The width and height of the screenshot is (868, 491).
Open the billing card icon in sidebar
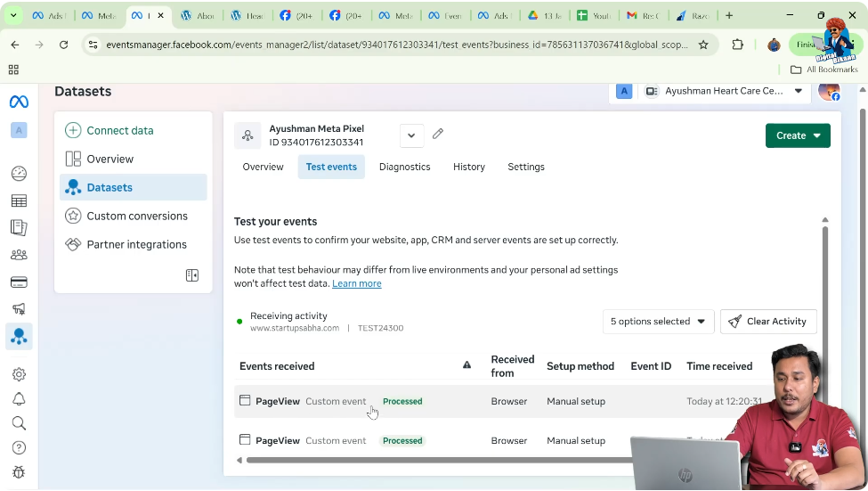[19, 282]
